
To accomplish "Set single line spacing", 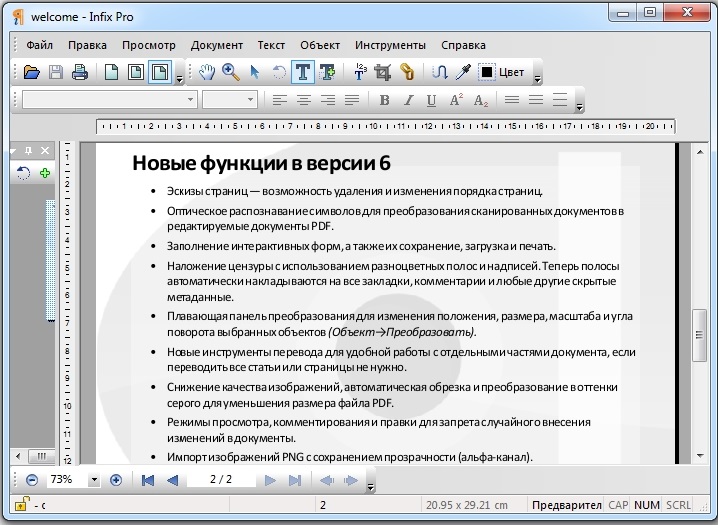I will (512, 100).
